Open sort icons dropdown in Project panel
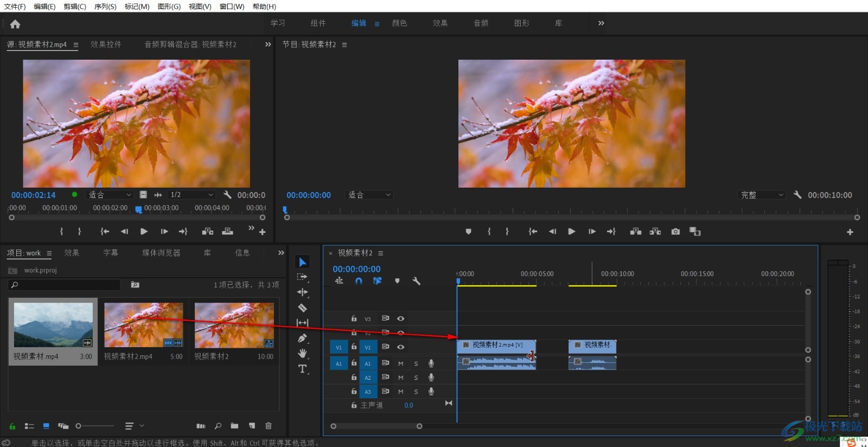 tap(133, 426)
